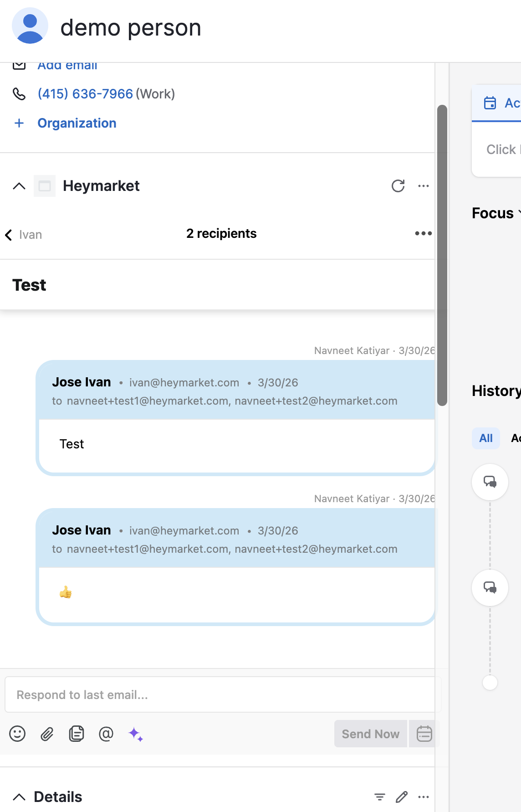Click the Details filter icon
The width and height of the screenshot is (521, 812).
click(380, 797)
